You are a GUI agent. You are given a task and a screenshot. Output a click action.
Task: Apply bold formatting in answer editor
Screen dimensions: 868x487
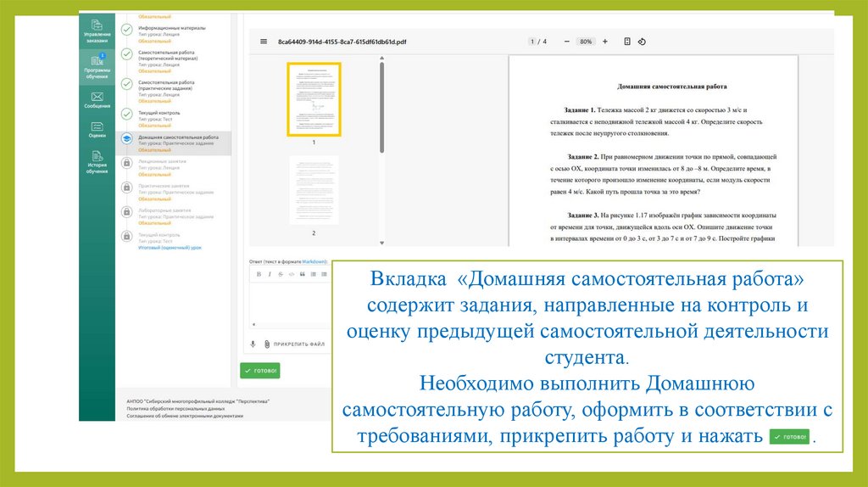coord(257,274)
